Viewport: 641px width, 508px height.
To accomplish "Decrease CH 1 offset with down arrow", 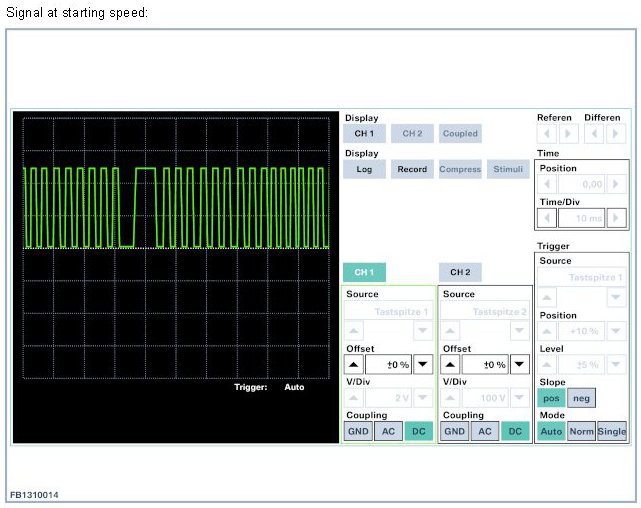I will (423, 365).
